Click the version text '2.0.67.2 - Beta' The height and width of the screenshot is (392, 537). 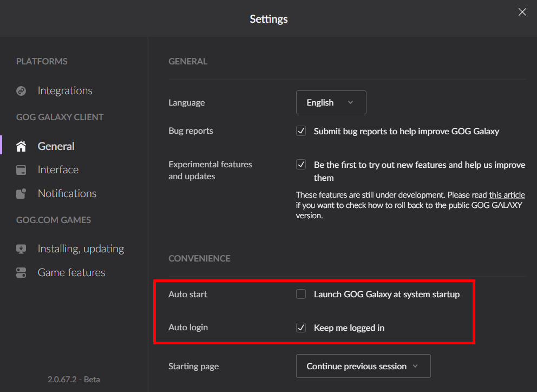point(74,380)
